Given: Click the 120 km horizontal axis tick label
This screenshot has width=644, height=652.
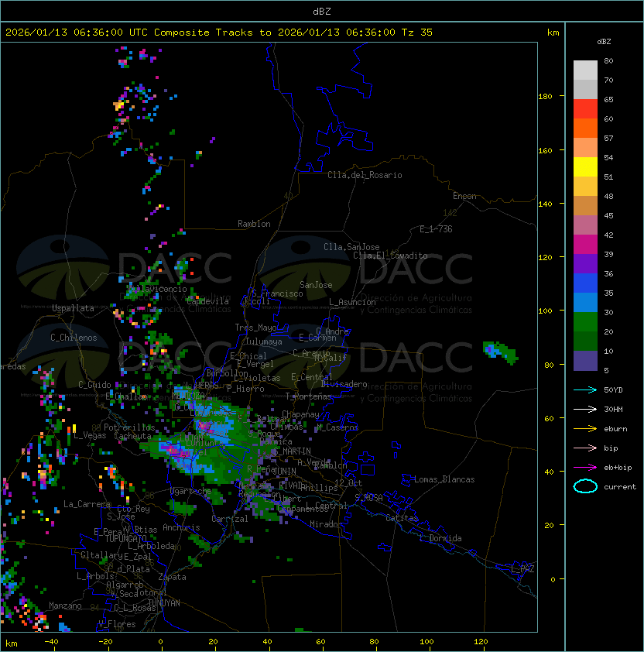Looking at the screenshot, I should [481, 642].
